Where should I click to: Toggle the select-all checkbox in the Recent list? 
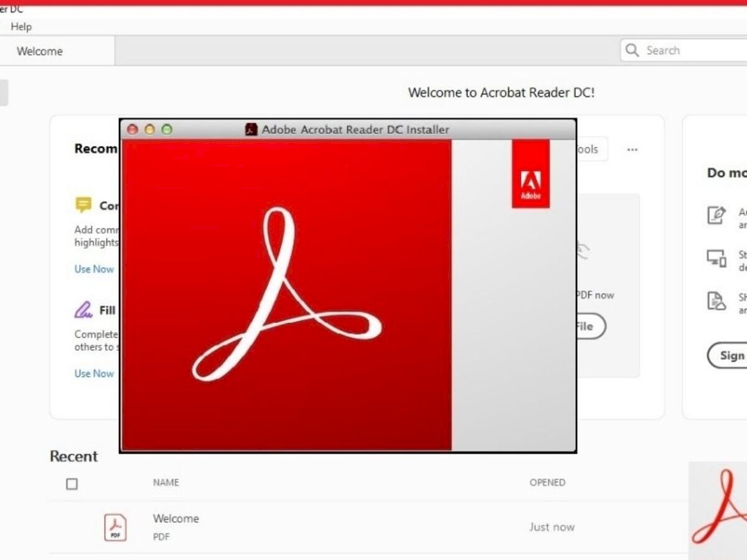tap(72, 483)
